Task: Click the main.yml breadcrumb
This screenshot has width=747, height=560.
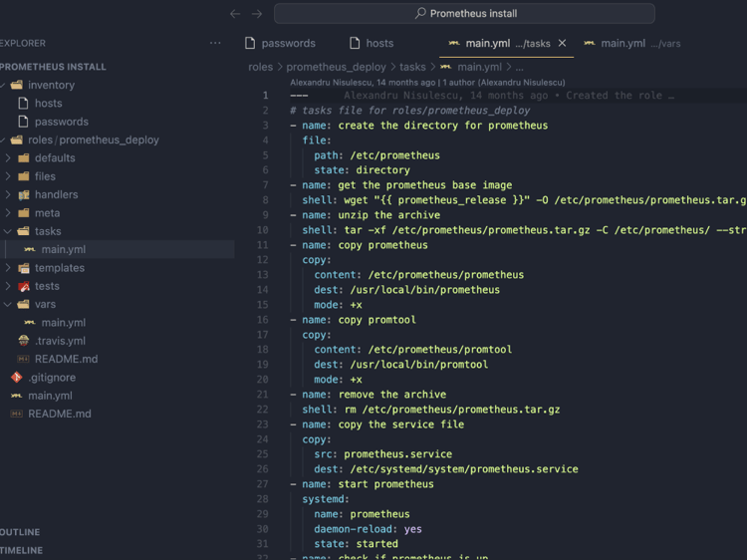Action: coord(479,67)
